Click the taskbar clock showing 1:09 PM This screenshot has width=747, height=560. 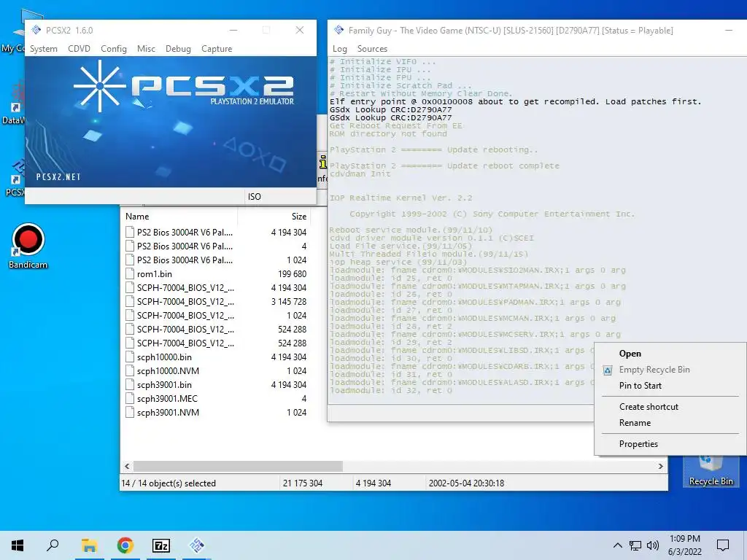point(684,545)
